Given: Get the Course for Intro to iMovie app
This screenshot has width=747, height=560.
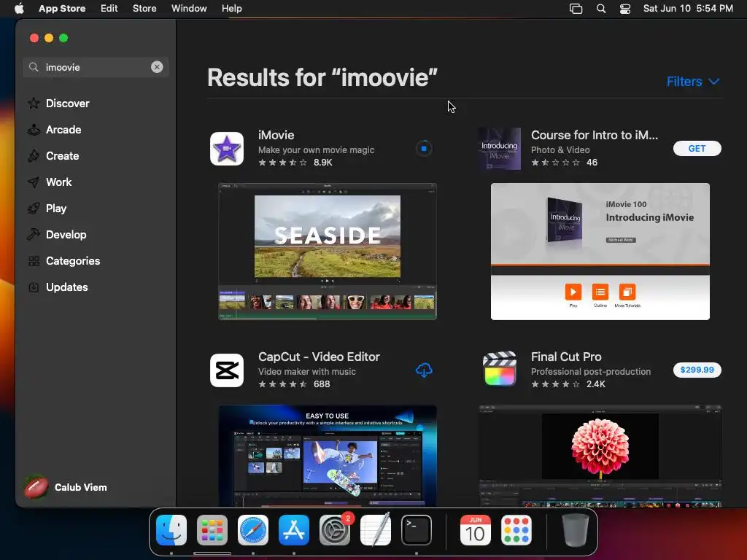Looking at the screenshot, I should pyautogui.click(x=697, y=149).
